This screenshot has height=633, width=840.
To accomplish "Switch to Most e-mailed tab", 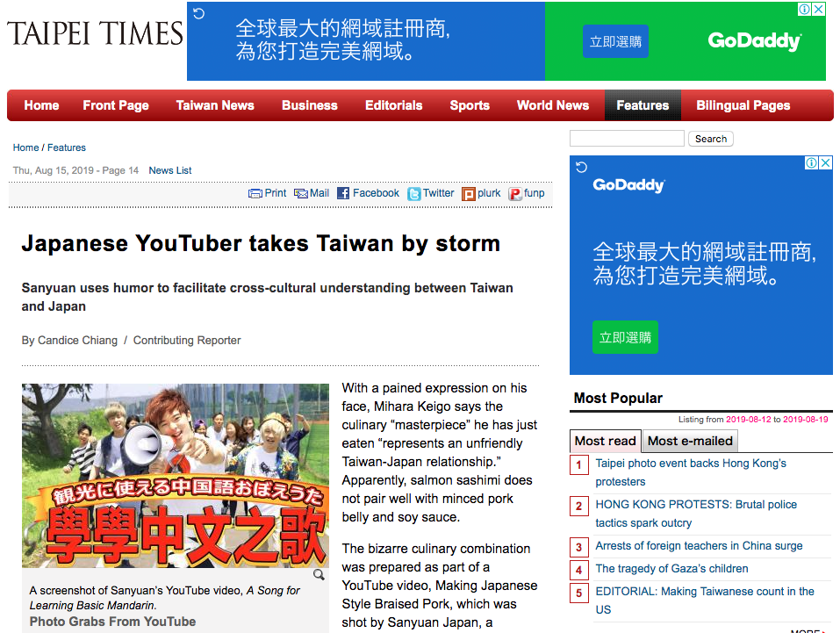I will pyautogui.click(x=689, y=441).
